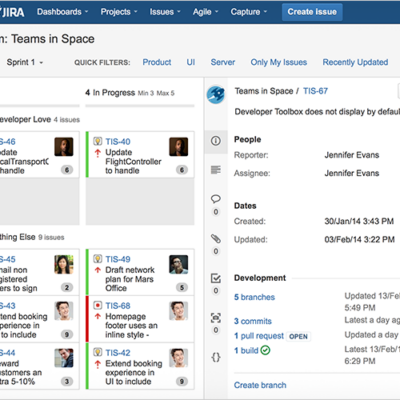Click the estimate badge on TIS-40 card
This screenshot has width=400, height=400.
pos(182,170)
